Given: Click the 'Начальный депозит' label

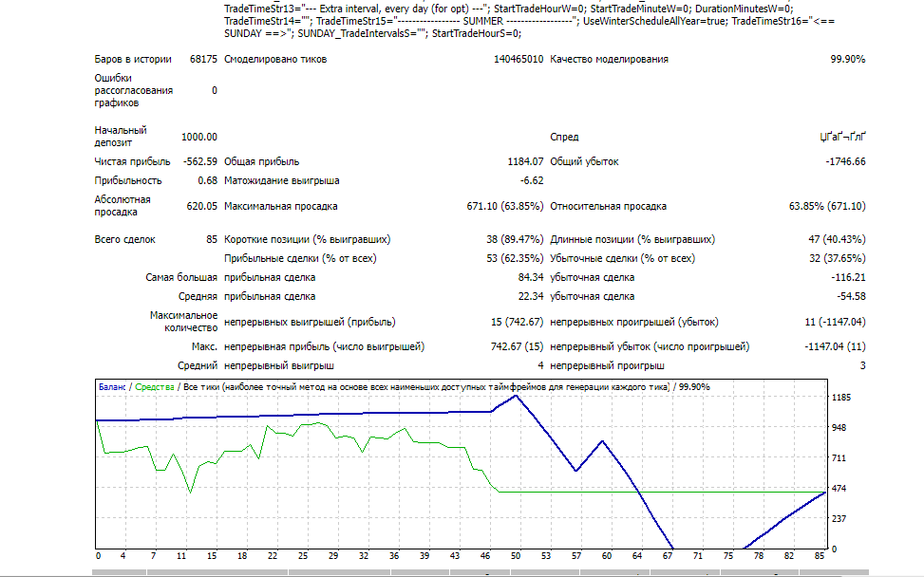Looking at the screenshot, I should [x=121, y=137].
